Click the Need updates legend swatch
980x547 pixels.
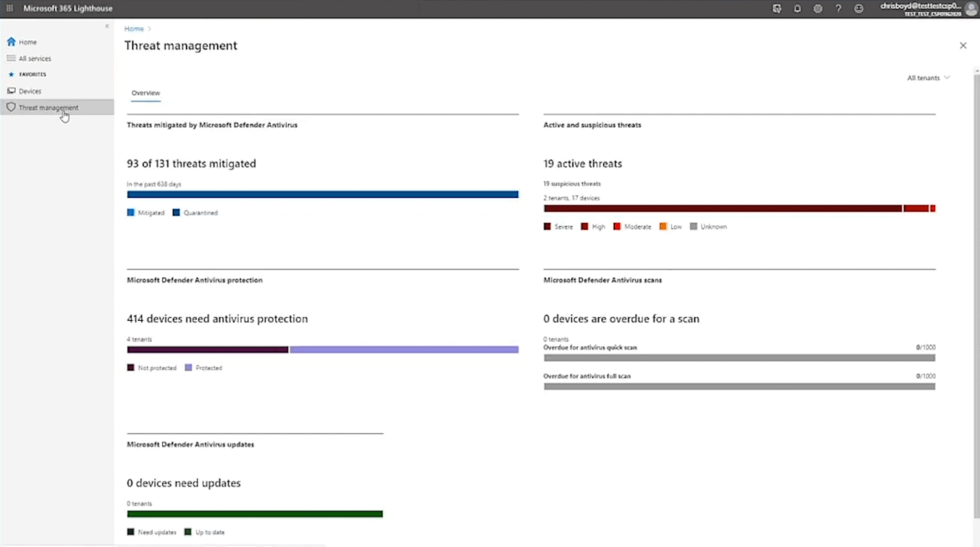coord(131,532)
